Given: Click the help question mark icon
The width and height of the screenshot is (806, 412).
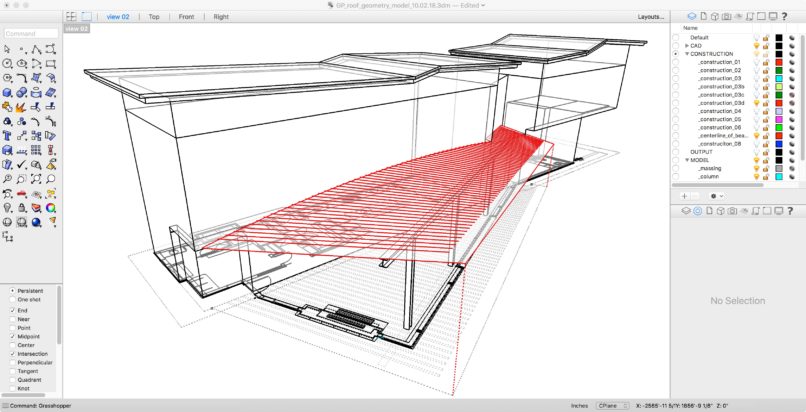Looking at the screenshot, I should click(x=783, y=16).
